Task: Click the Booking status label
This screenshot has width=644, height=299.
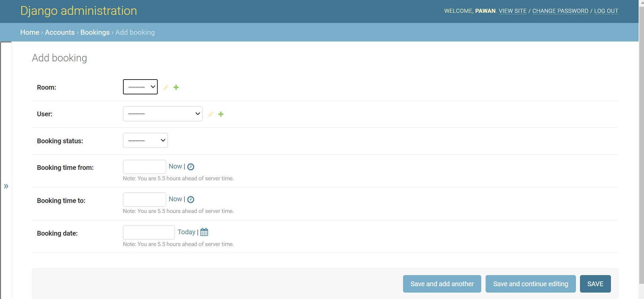Action: 60,141
